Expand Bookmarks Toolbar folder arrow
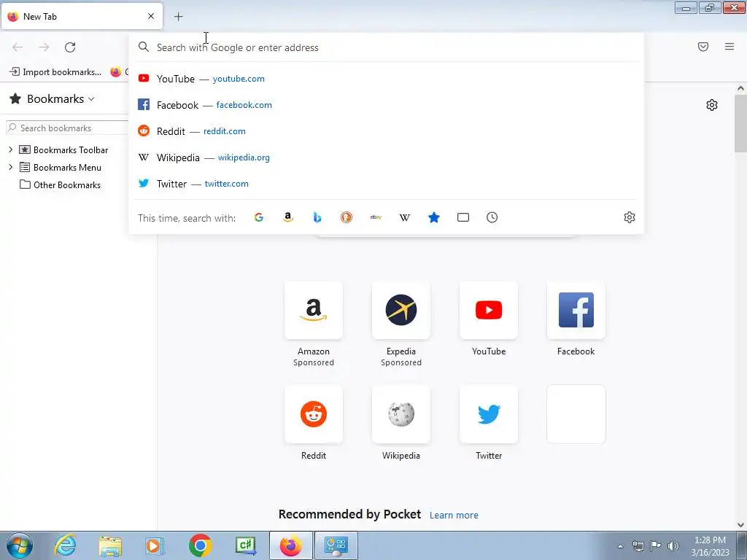747x560 pixels. 10,149
